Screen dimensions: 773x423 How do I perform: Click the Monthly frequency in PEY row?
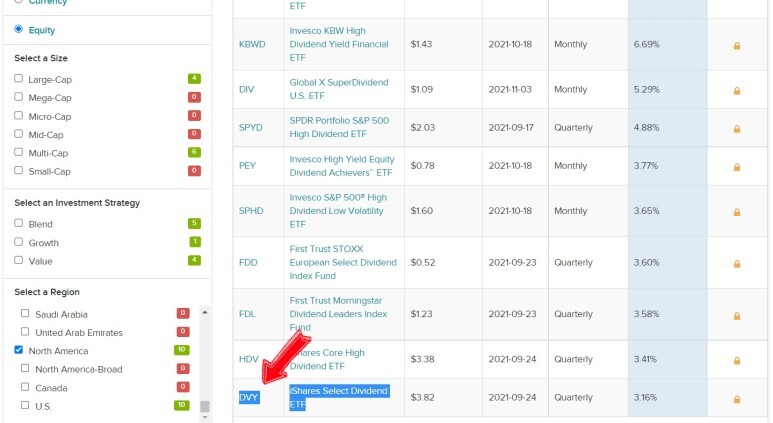[570, 166]
